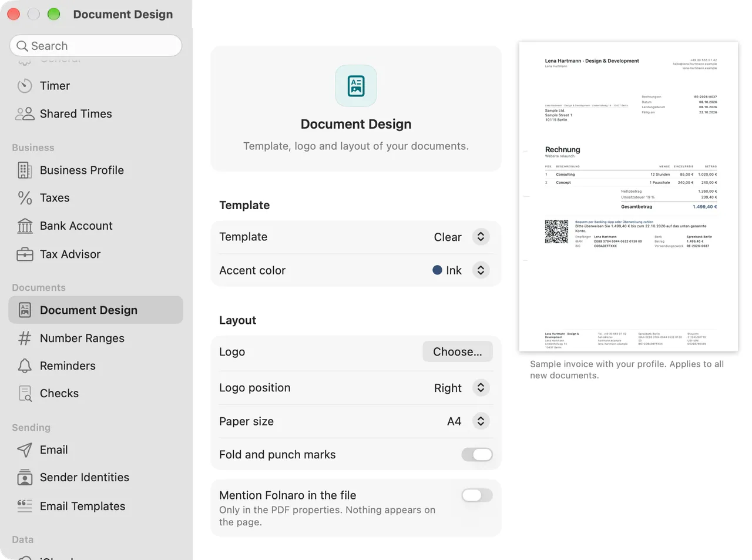The image size is (752, 560).
Task: Click the Reminders bell icon
Action: 25,366
